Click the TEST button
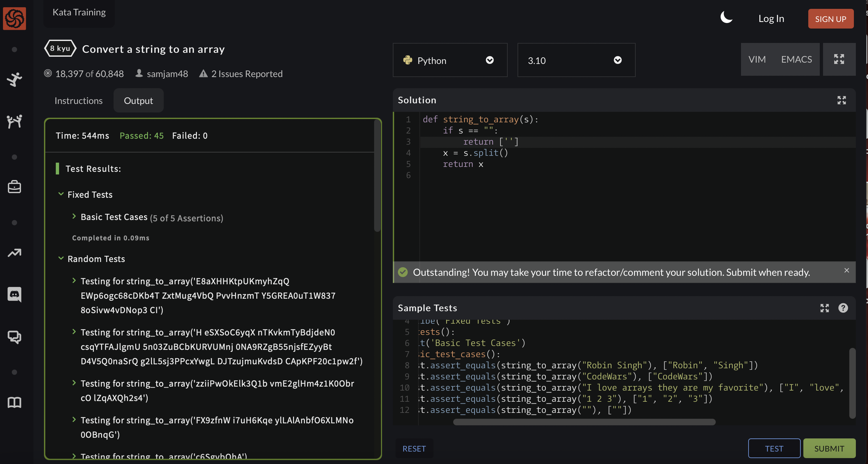The width and height of the screenshot is (868, 464). pos(774,448)
